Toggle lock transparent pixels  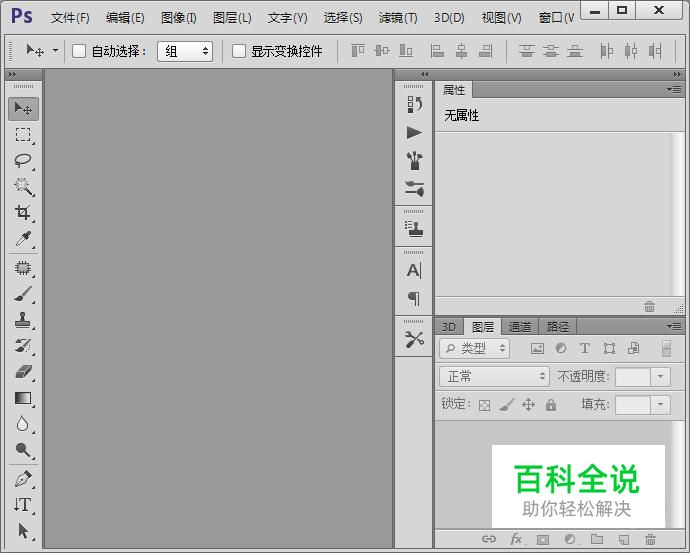click(484, 405)
